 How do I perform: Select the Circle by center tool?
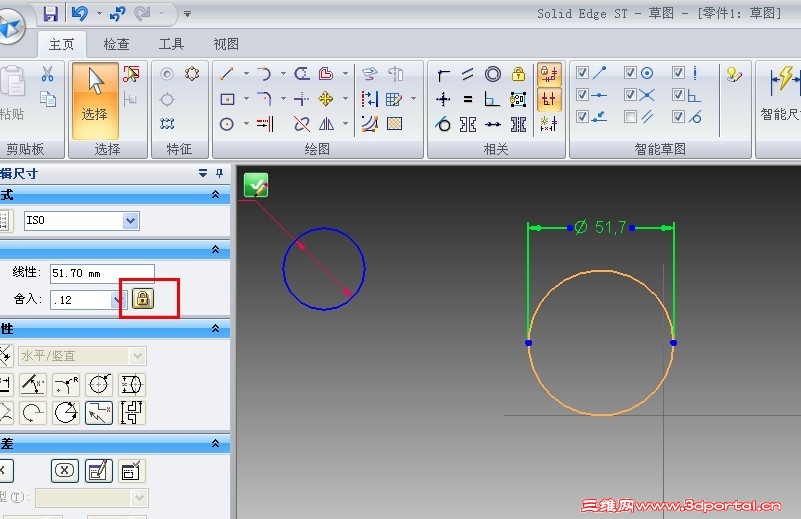click(227, 124)
